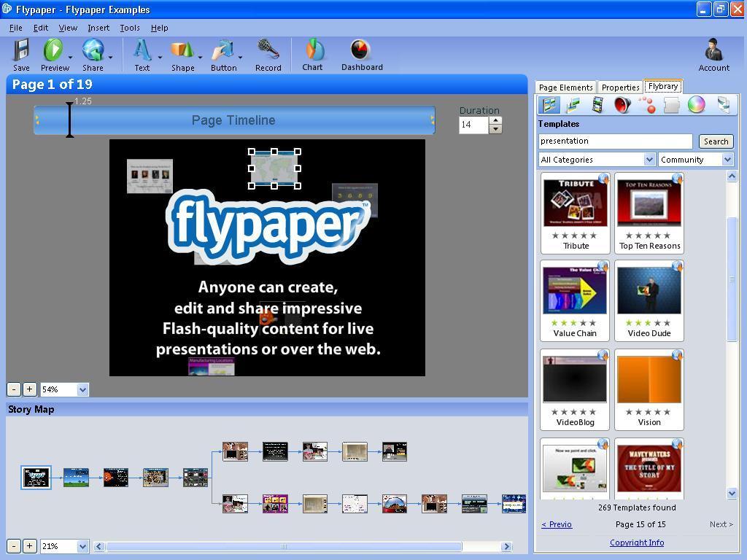Screen dimensions: 747x560
Task: Click the Share globe icon
Action: pyautogui.click(x=93, y=50)
